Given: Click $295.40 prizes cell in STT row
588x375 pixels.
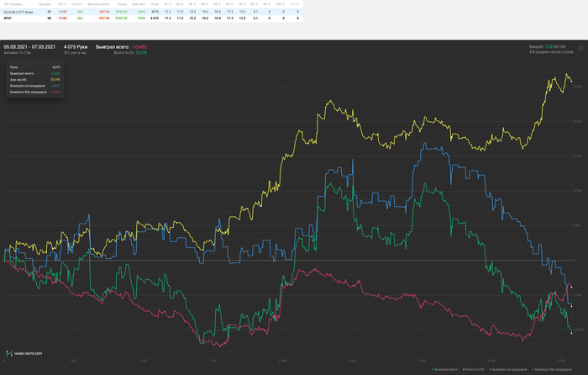Looking at the screenshot, I should pos(122,12).
